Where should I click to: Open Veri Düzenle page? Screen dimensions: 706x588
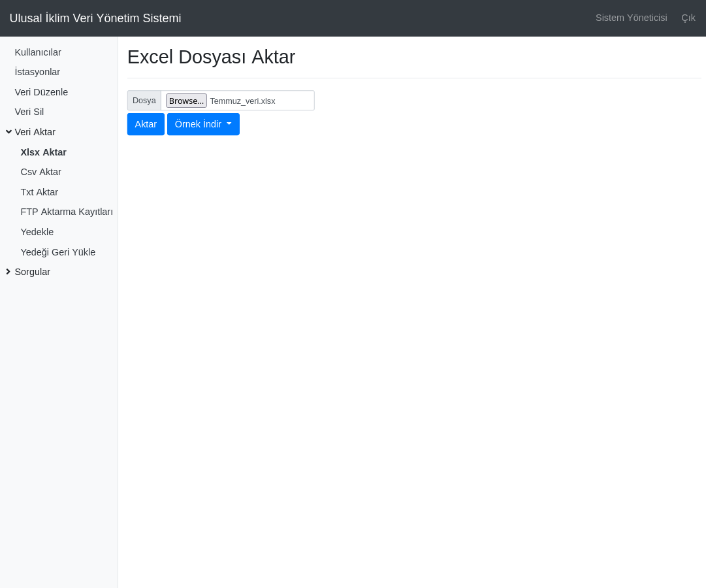41,92
